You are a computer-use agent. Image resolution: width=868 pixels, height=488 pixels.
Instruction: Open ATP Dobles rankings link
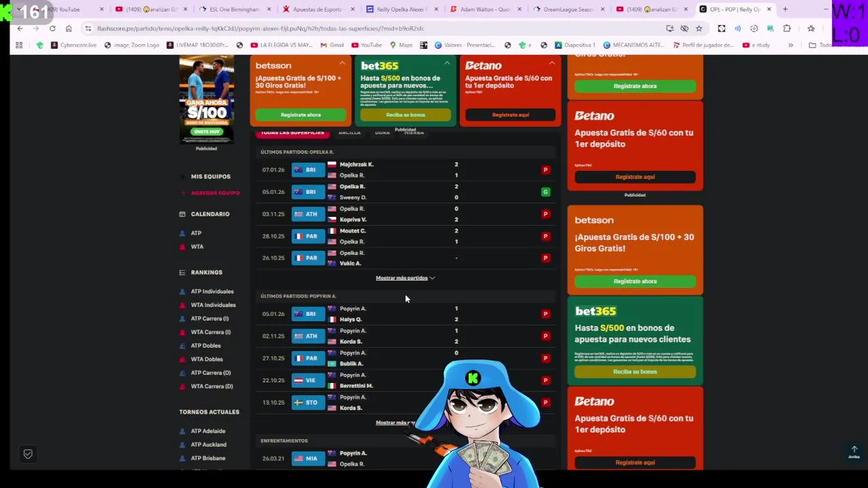point(205,346)
